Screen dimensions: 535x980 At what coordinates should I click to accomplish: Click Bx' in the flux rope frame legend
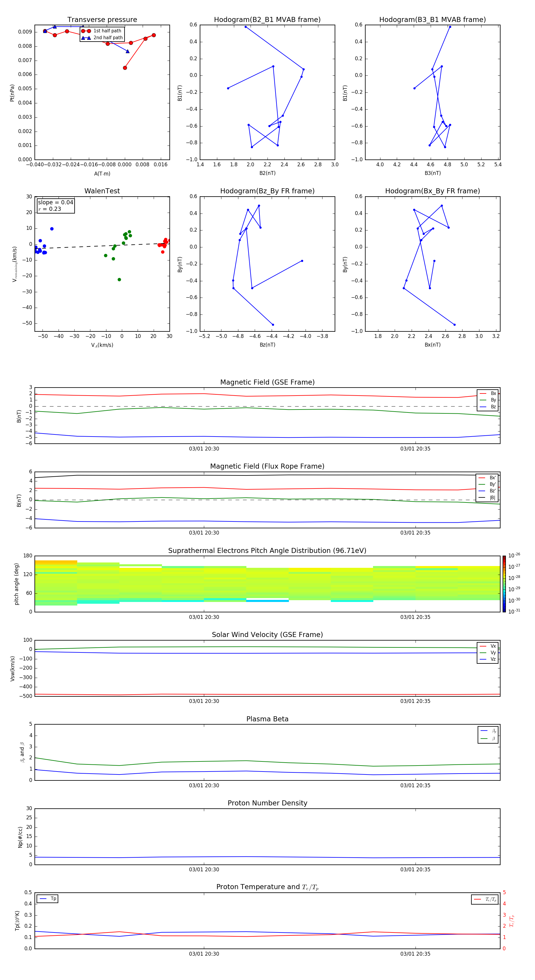[487, 478]
